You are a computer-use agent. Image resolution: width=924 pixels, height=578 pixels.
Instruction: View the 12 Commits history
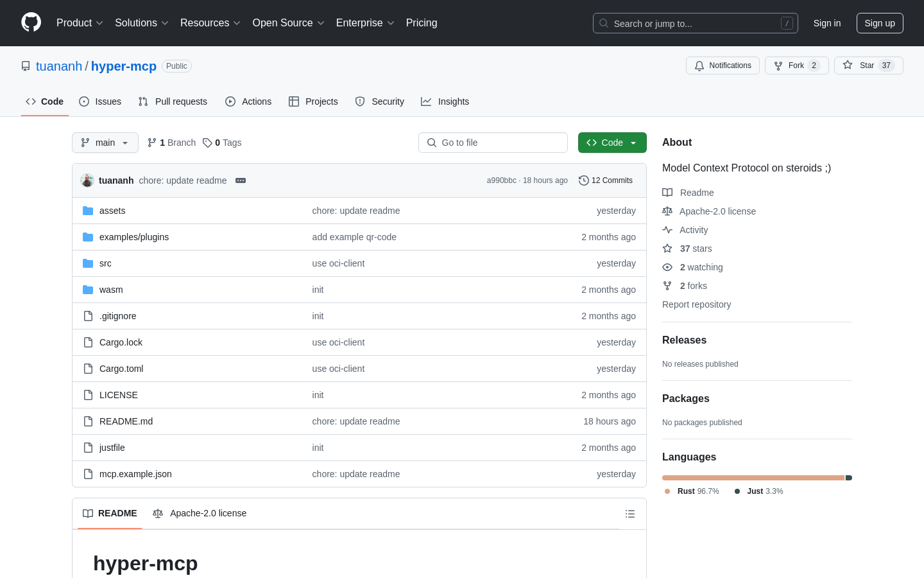pos(606,180)
